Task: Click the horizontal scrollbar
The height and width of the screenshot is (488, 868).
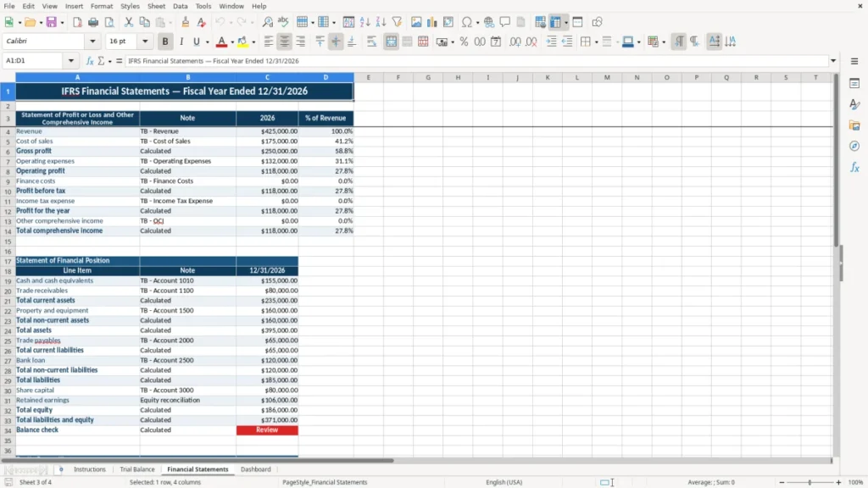Action: pyautogui.click(x=198, y=460)
